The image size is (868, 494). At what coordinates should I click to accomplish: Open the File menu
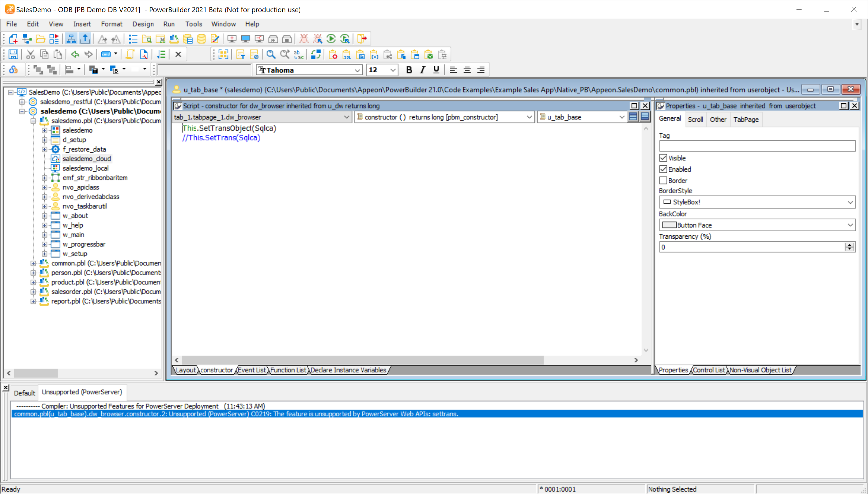pyautogui.click(x=12, y=24)
